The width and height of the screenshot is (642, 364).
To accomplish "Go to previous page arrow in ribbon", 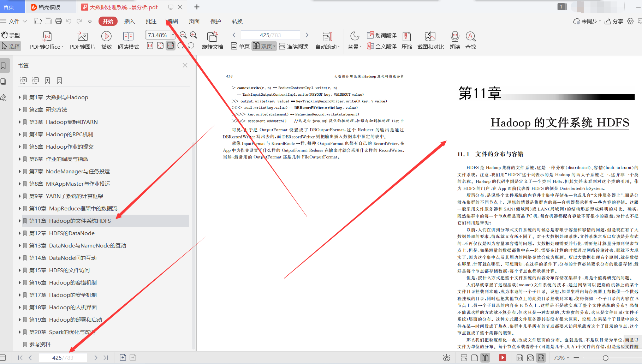I will 234,35.
